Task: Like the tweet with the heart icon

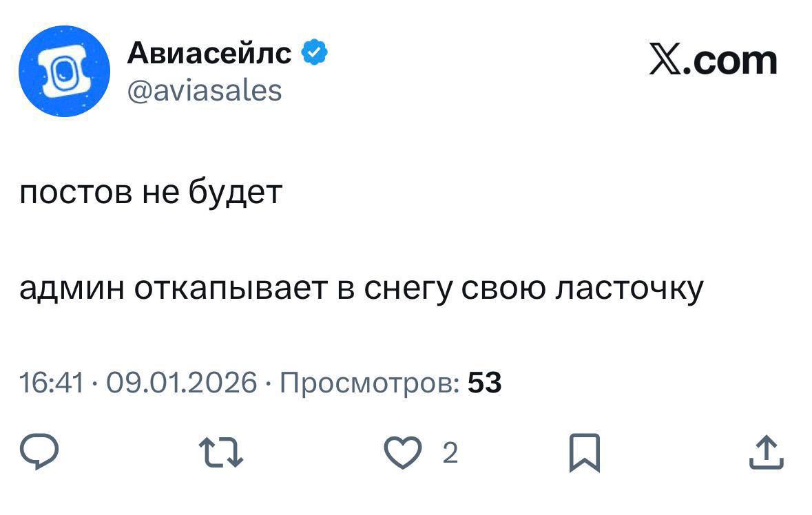Action: (403, 454)
